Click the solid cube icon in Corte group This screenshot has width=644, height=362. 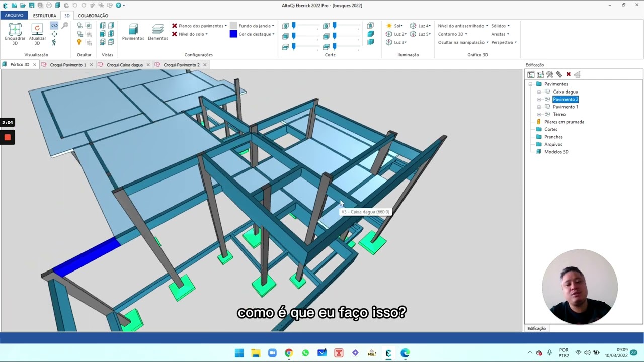pos(370,34)
